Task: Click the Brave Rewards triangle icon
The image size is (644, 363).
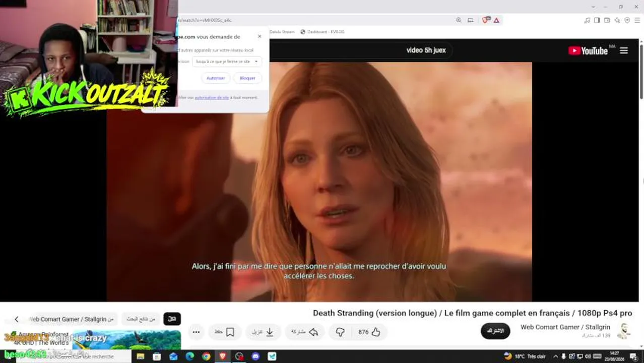Action: [x=496, y=20]
